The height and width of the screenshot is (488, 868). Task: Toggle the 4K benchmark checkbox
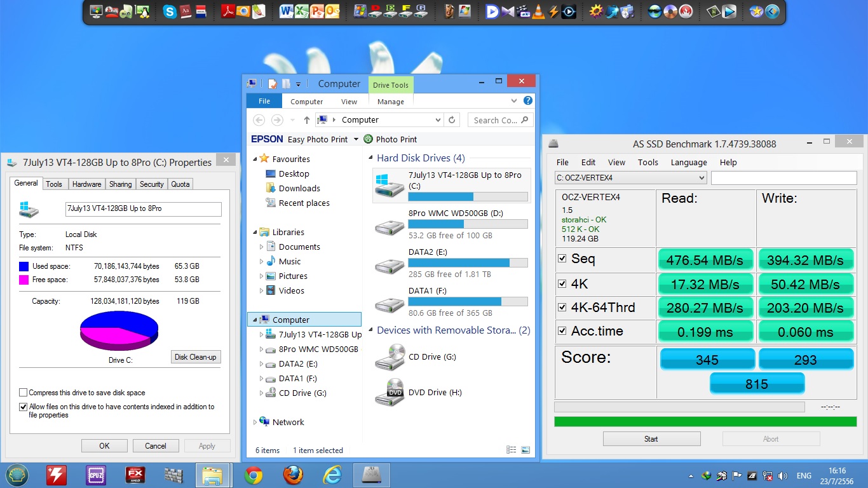(562, 283)
